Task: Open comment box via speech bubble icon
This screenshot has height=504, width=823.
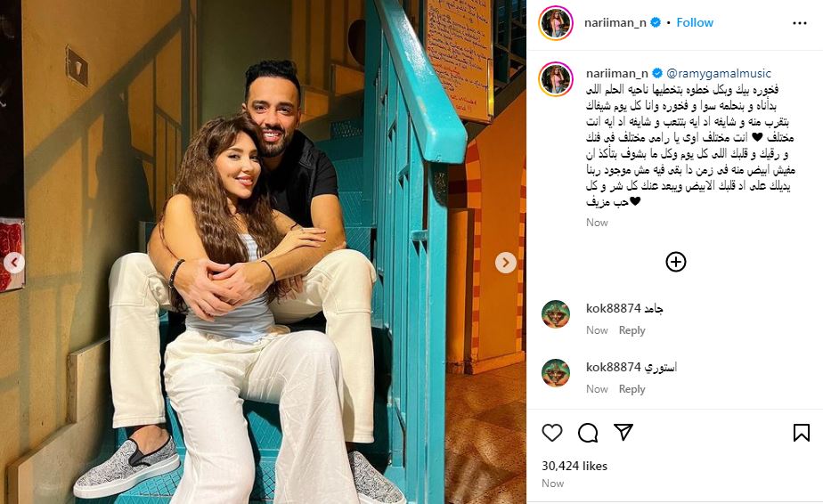Action: point(587,433)
